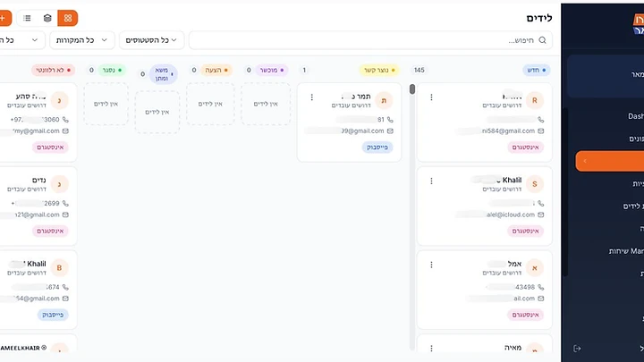Click the phone icon beside number ending 2699
This screenshot has height=362, width=644.
pyautogui.click(x=65, y=203)
